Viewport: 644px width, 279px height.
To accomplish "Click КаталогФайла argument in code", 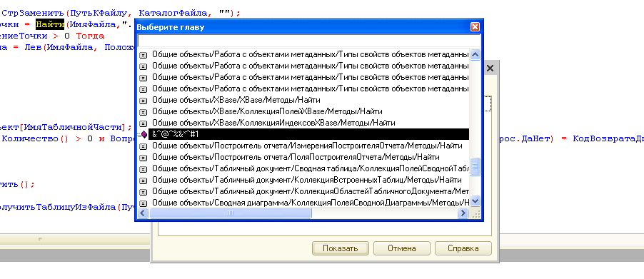I will (x=173, y=13).
